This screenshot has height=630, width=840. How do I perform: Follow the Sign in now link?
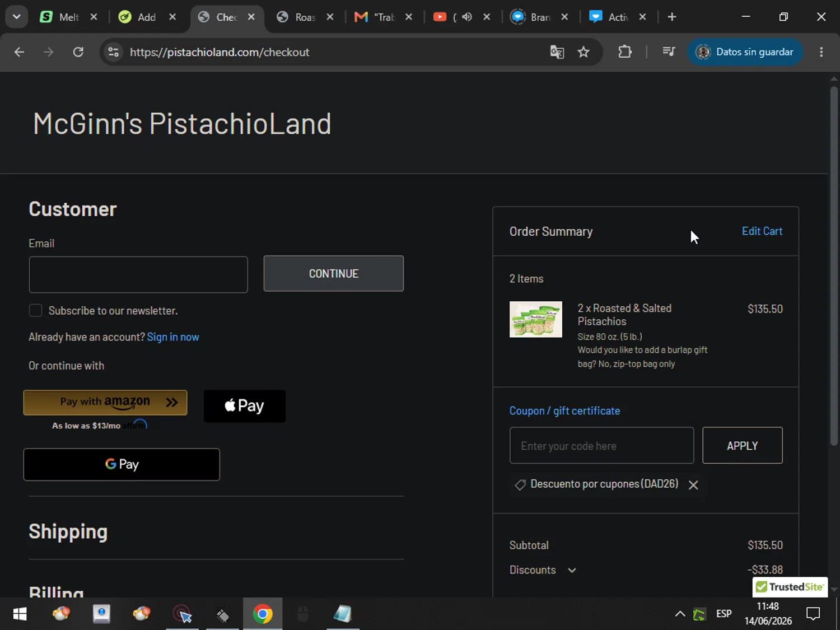click(x=173, y=337)
